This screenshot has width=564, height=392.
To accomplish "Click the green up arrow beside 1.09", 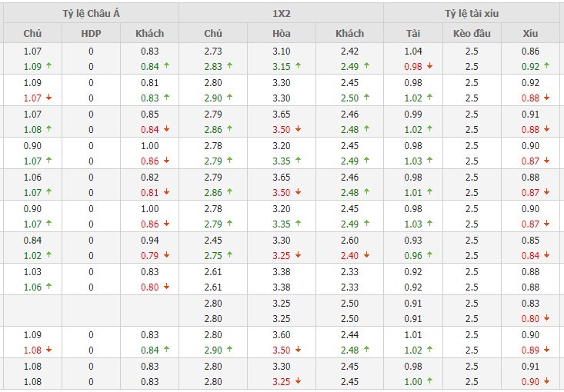I will 49,66.
